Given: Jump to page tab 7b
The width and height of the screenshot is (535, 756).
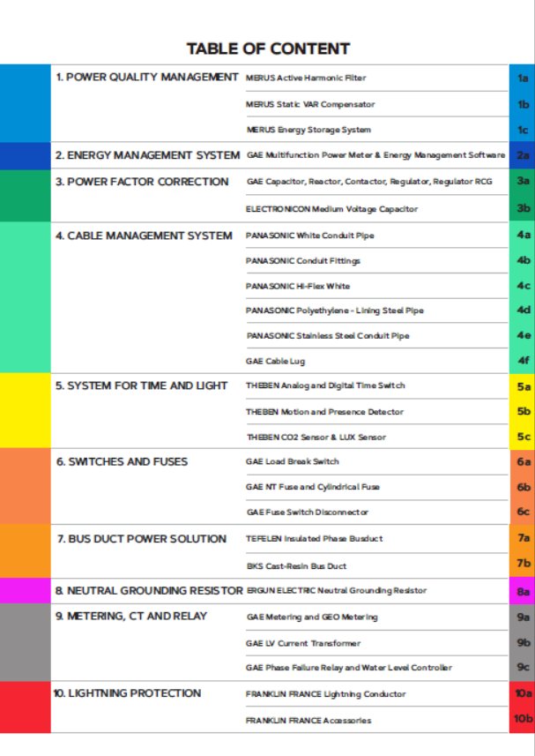Looking at the screenshot, I should tap(523, 563).
